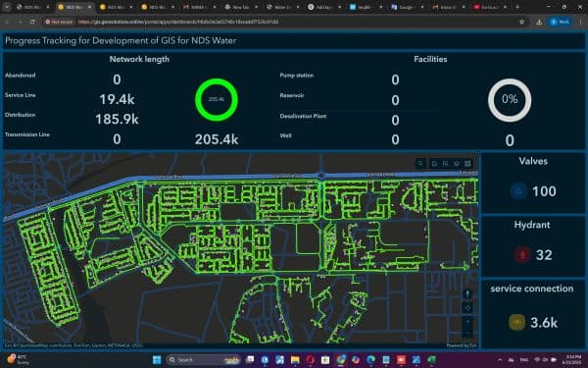Image resolution: width=588 pixels, height=368 pixels.
Task: Open Excel from the taskbar
Action: 431,360
